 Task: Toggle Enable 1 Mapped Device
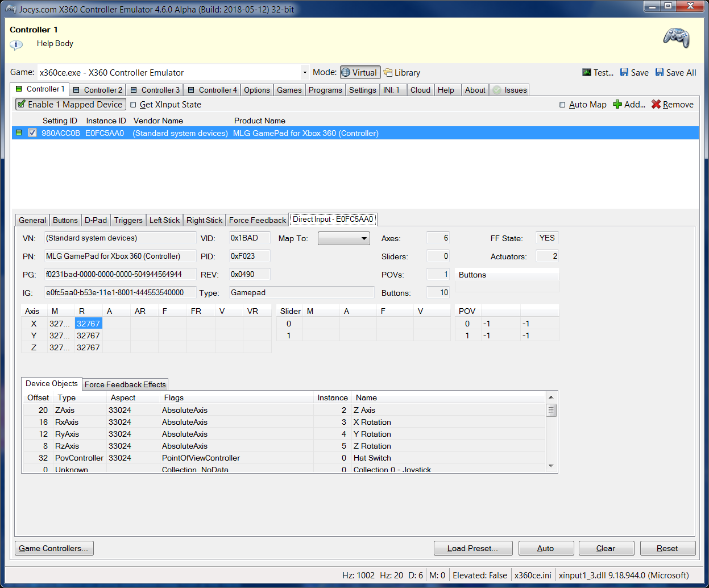point(70,104)
